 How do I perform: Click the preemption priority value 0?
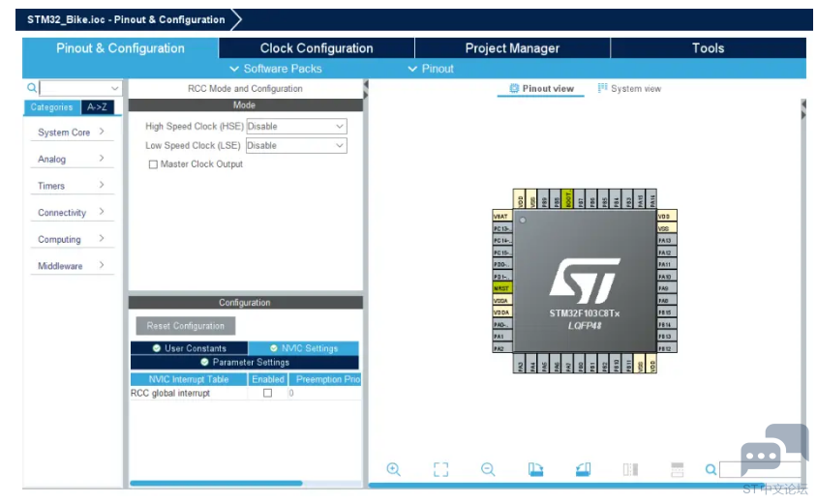(x=291, y=393)
